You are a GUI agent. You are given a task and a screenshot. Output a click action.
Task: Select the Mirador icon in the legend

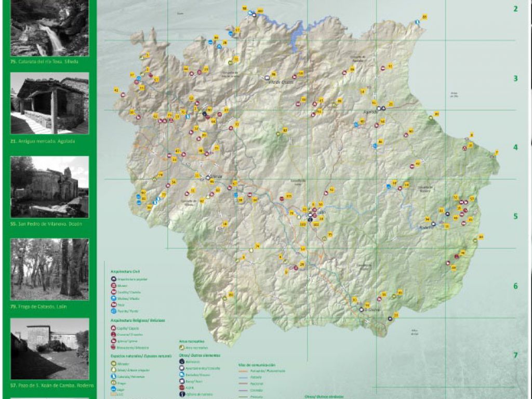(113, 364)
